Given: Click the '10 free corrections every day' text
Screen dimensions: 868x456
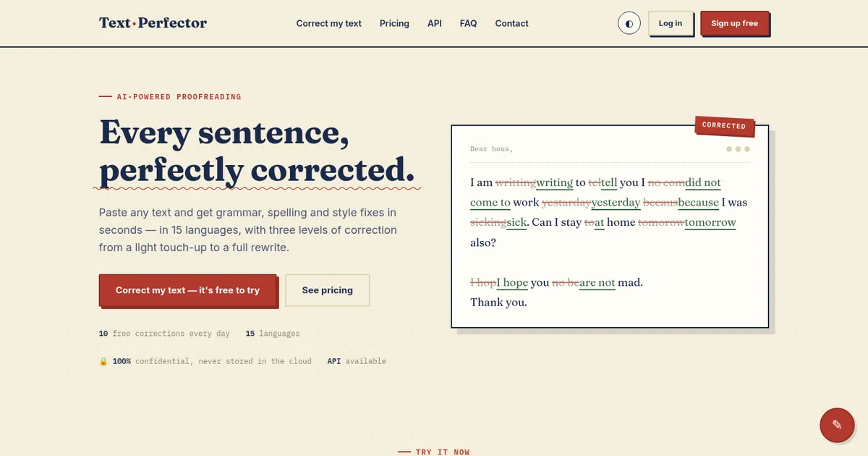Looking at the screenshot, I should [164, 334].
